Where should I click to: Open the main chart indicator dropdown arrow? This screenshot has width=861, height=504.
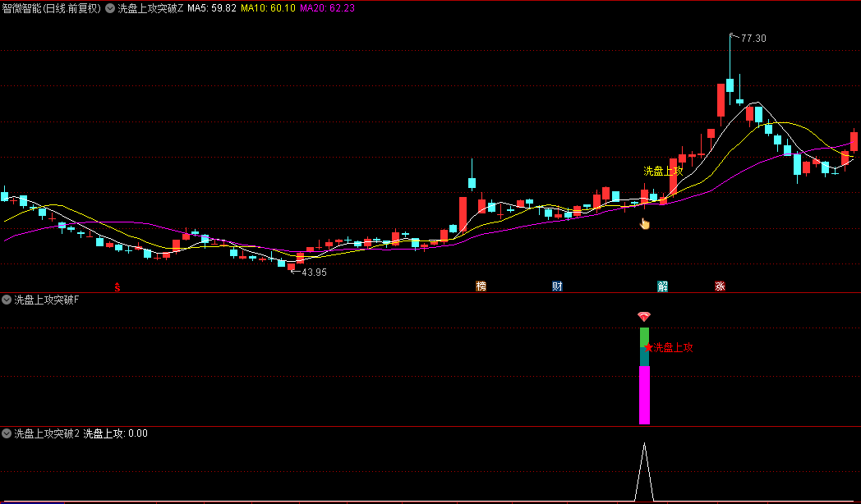110,8
